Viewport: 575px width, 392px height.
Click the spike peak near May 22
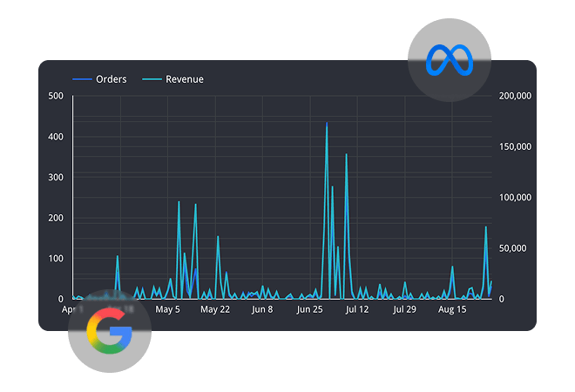[x=218, y=237]
